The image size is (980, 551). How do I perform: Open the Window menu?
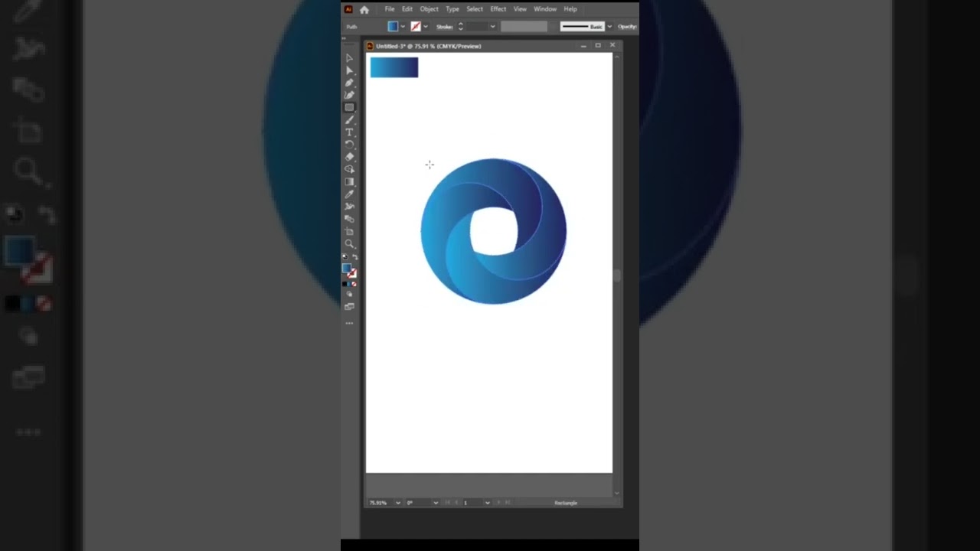pos(545,9)
